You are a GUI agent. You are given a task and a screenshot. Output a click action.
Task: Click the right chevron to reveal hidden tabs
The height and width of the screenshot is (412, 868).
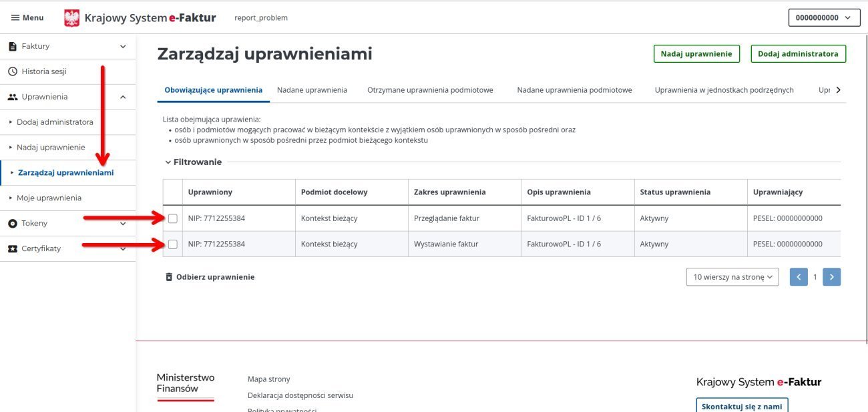click(838, 88)
